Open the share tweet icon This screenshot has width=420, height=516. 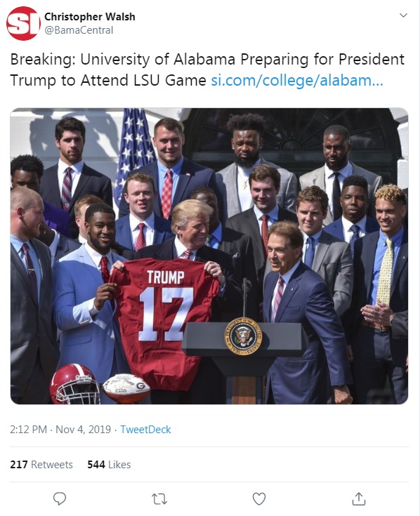pyautogui.click(x=359, y=498)
